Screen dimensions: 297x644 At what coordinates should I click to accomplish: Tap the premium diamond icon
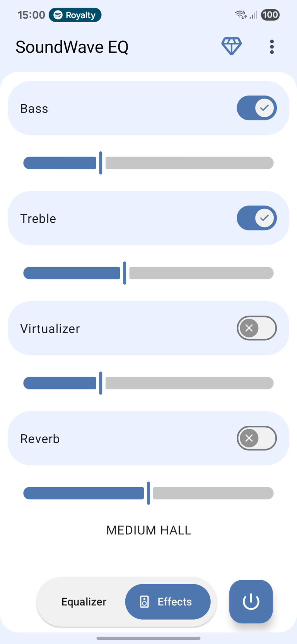[231, 46]
